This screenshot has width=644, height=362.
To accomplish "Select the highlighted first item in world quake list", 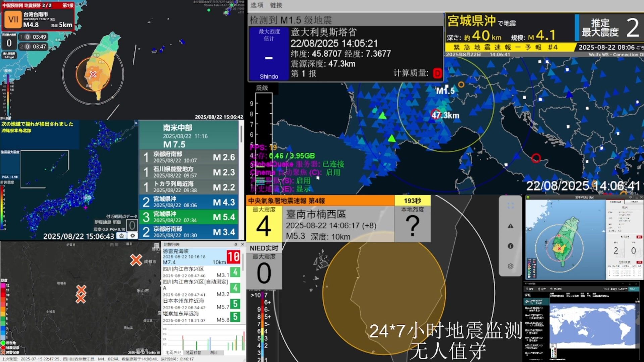I will point(537,301).
